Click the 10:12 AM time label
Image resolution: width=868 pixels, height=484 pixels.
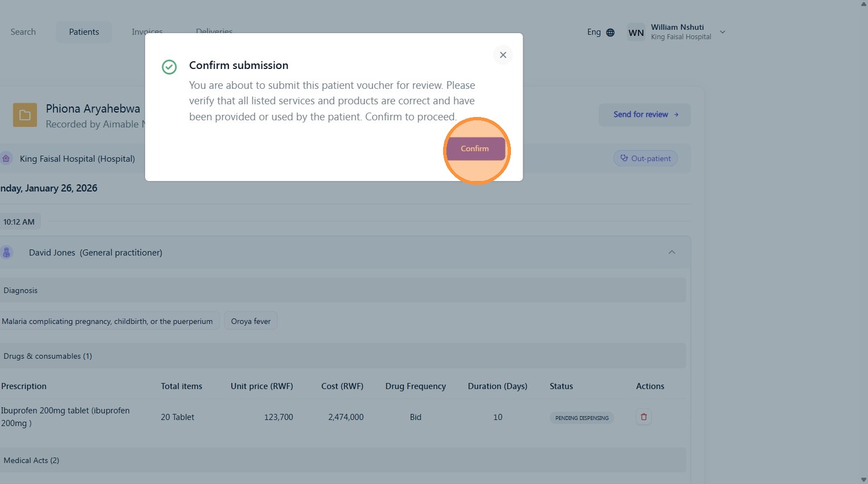[x=19, y=222]
